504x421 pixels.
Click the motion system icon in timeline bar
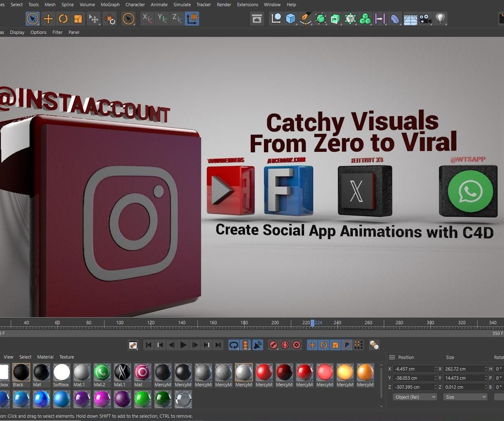click(133, 345)
